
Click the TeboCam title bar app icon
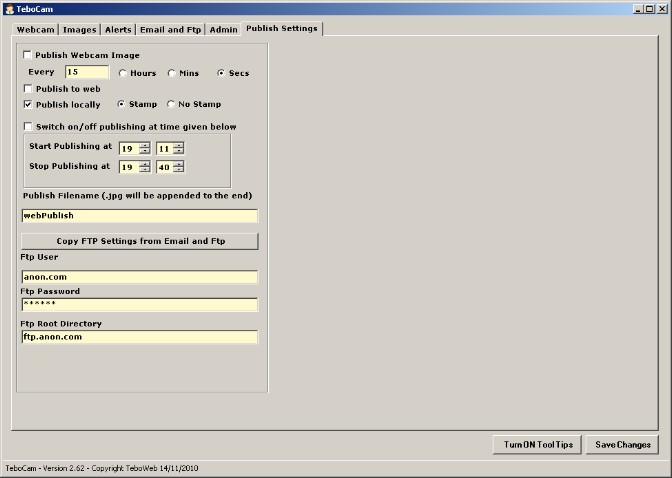tap(9, 9)
